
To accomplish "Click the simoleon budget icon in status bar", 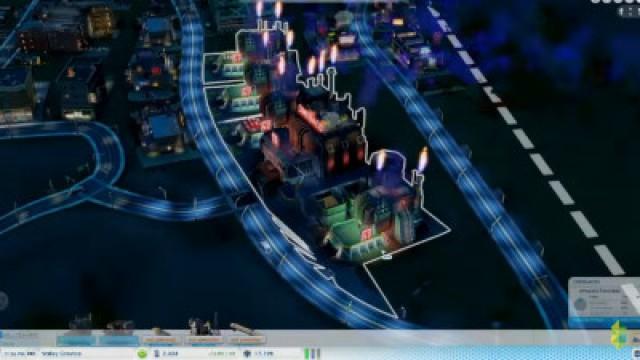I will (x=247, y=354).
